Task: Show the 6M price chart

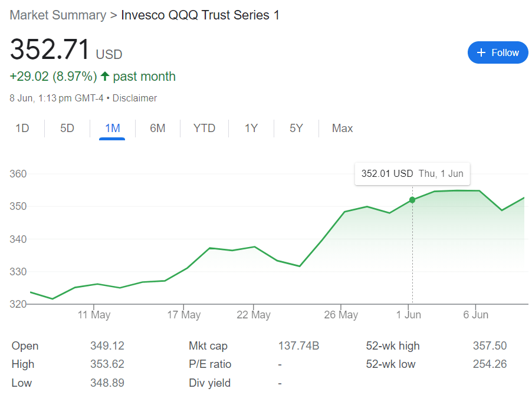Action: 157,128
